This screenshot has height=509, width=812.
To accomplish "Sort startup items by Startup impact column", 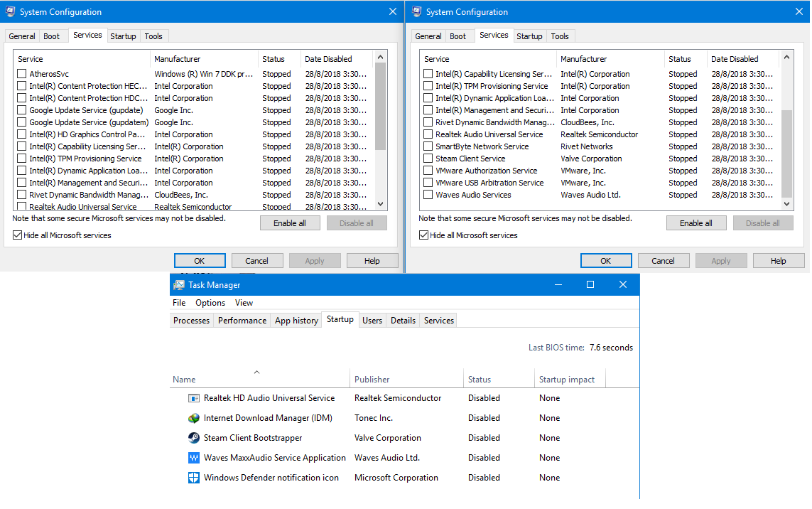I will (567, 380).
